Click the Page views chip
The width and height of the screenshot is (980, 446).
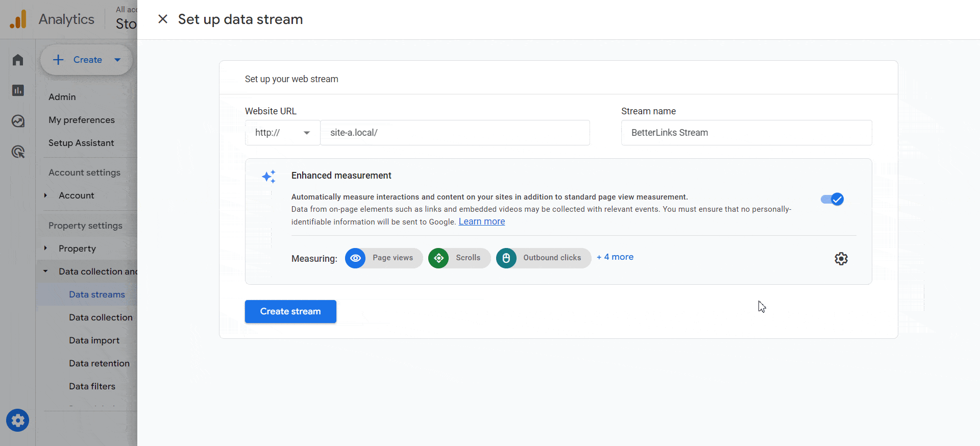pos(384,258)
